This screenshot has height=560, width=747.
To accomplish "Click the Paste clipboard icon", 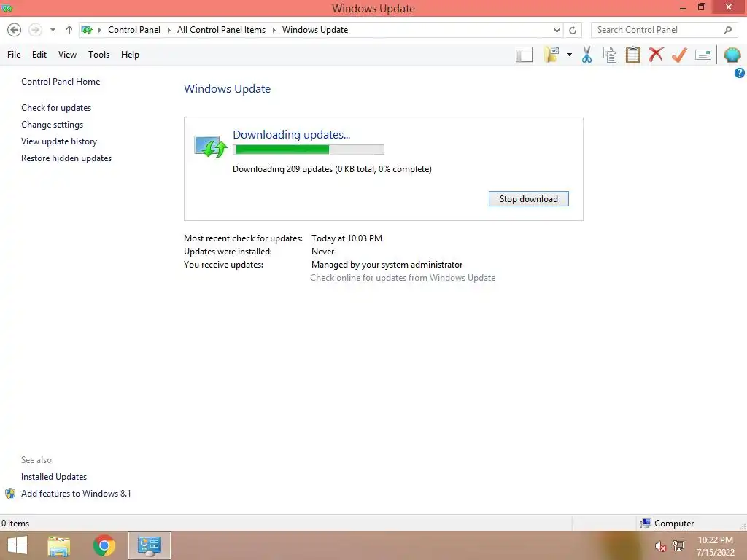I will 632,55.
